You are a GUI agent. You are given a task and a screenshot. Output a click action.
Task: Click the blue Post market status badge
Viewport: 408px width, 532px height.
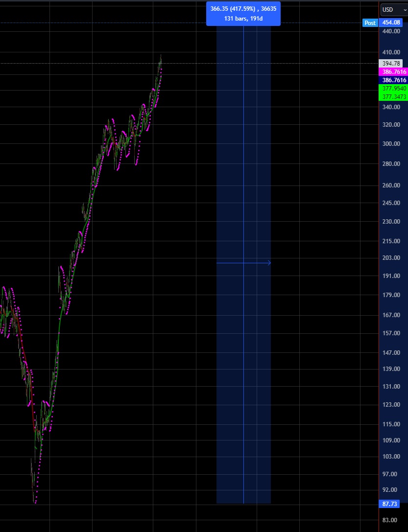pos(370,23)
